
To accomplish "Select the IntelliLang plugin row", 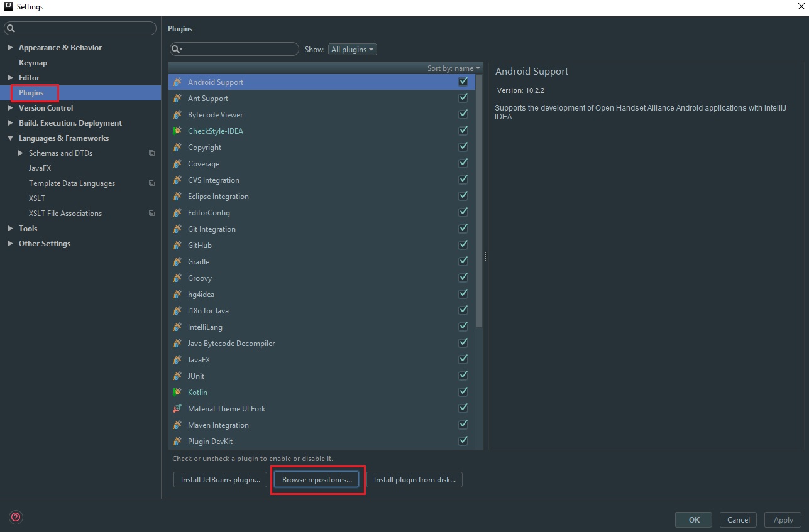I will pyautogui.click(x=322, y=327).
